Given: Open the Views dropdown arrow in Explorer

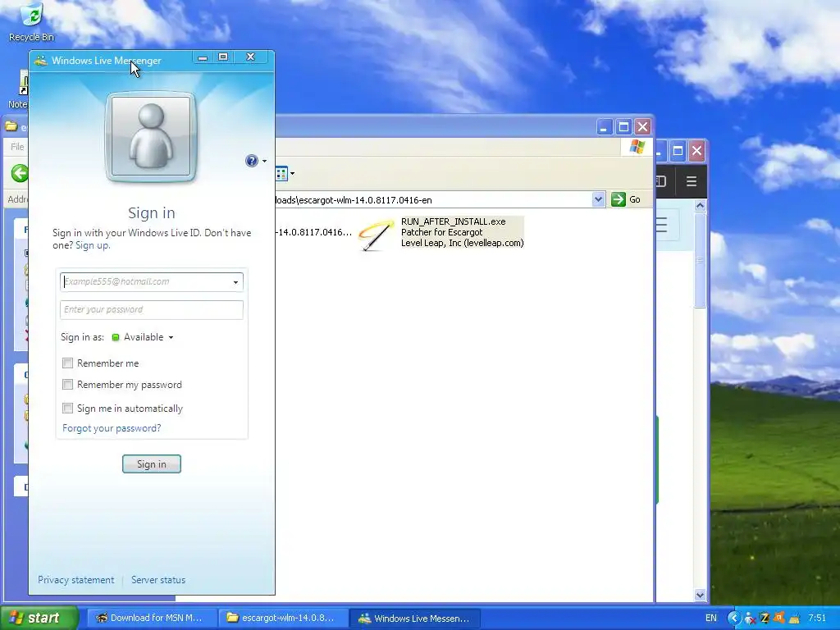Looking at the screenshot, I should tap(292, 174).
